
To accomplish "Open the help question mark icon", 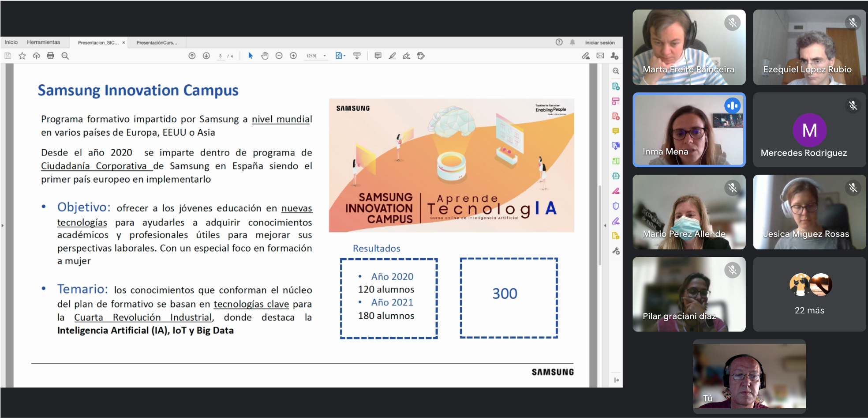I will [559, 42].
